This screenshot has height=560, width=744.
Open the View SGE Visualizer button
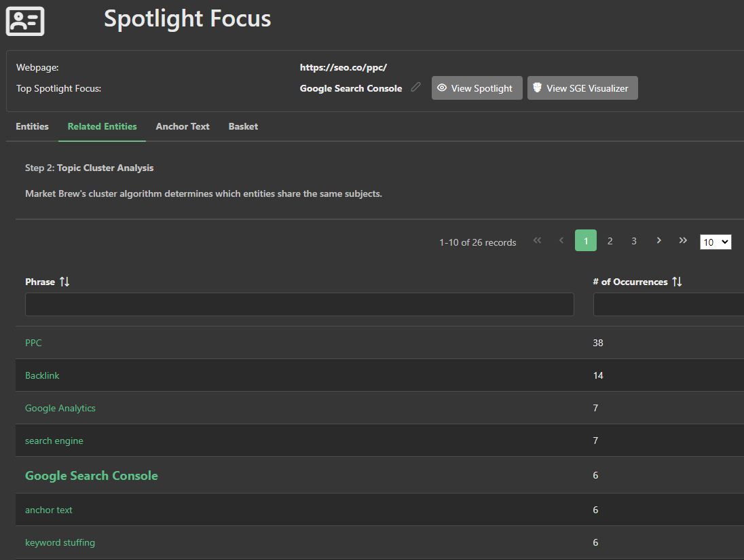[582, 88]
